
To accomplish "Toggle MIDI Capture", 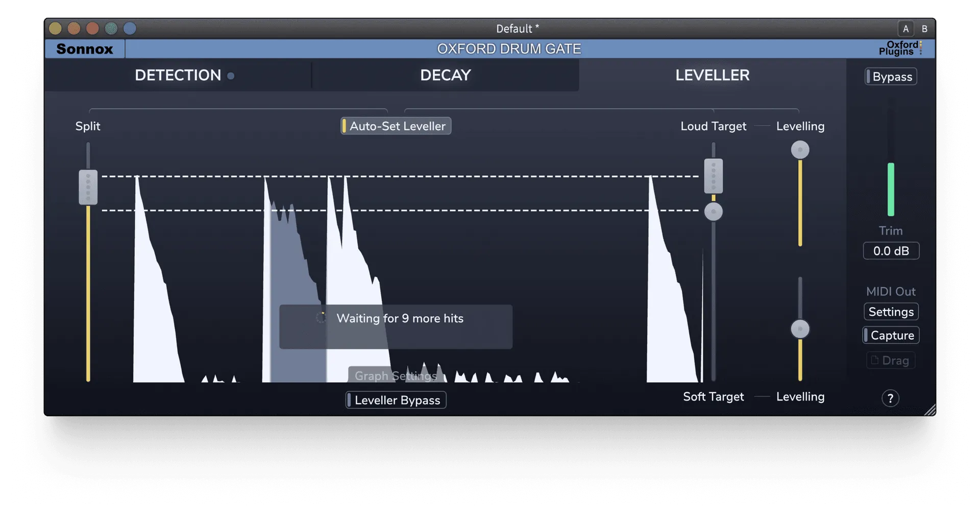I will (x=891, y=335).
